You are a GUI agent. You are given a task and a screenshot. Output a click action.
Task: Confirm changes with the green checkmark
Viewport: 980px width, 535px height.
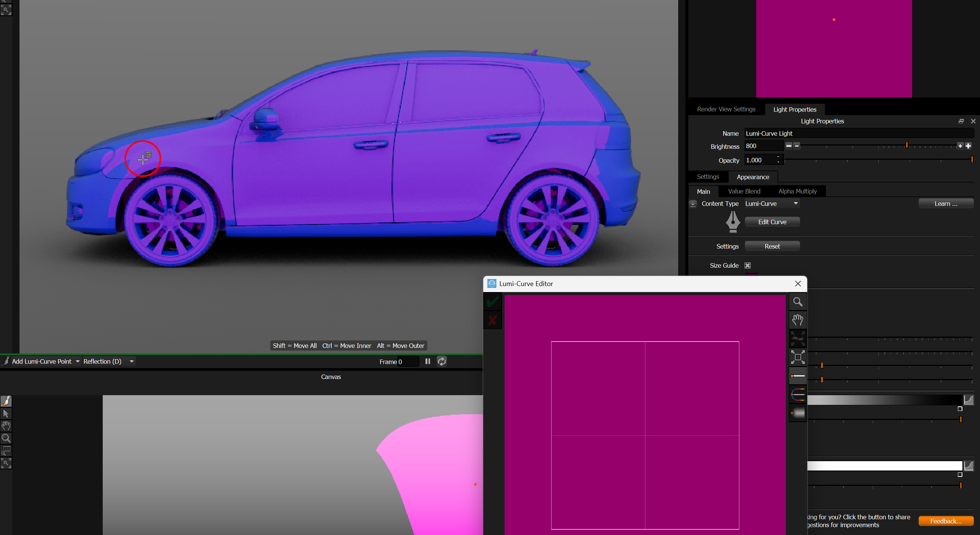(x=492, y=301)
